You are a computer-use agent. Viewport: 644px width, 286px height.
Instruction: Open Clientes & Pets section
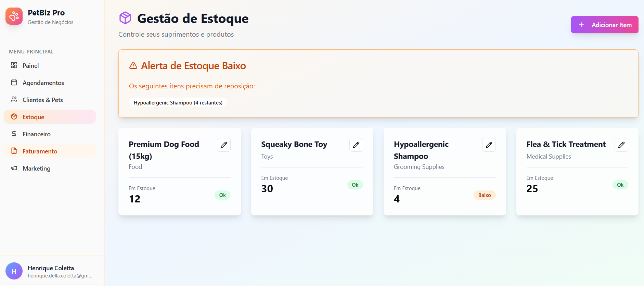pos(42,100)
